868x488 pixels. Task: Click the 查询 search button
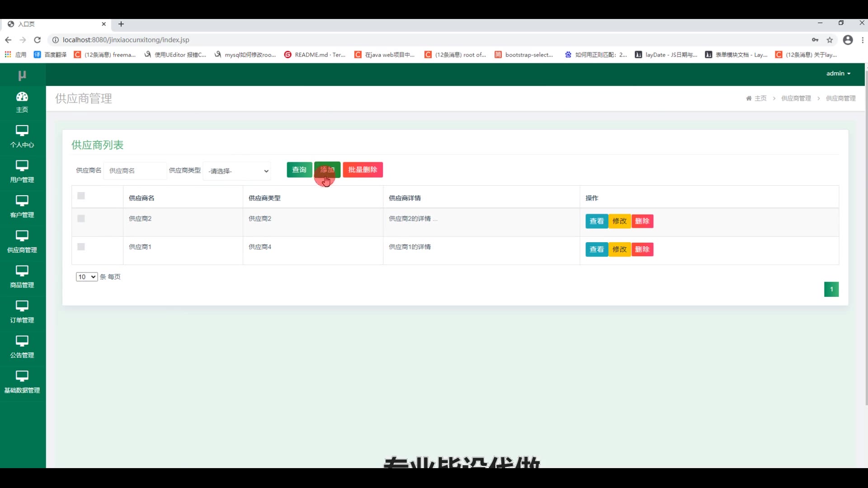[299, 170]
